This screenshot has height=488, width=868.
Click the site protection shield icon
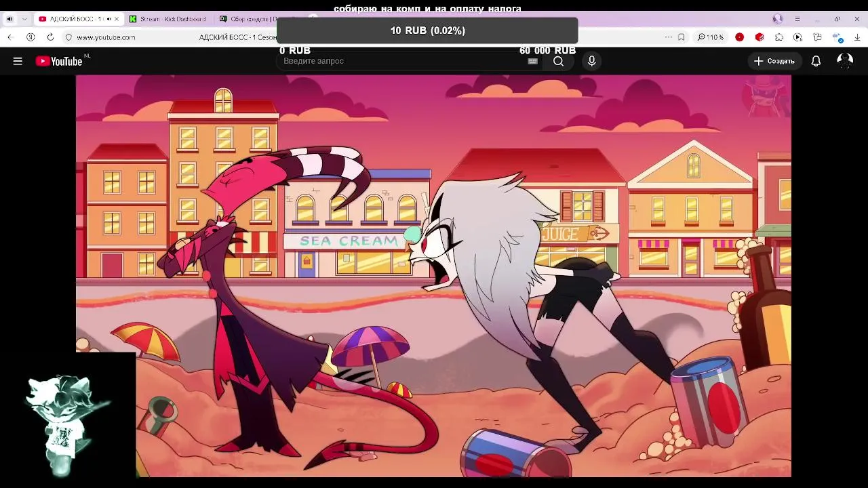68,37
